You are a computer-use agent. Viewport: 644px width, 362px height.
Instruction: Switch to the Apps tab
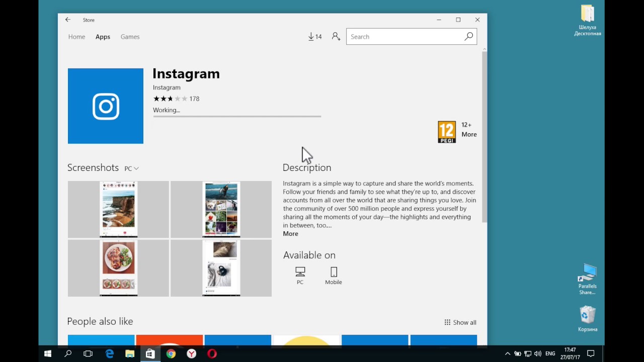click(103, 37)
